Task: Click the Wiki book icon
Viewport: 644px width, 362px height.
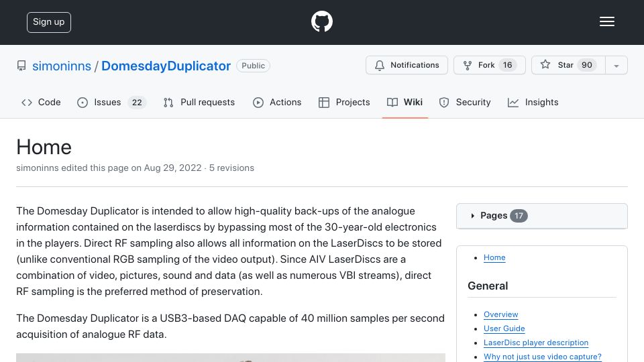Action: coord(392,102)
